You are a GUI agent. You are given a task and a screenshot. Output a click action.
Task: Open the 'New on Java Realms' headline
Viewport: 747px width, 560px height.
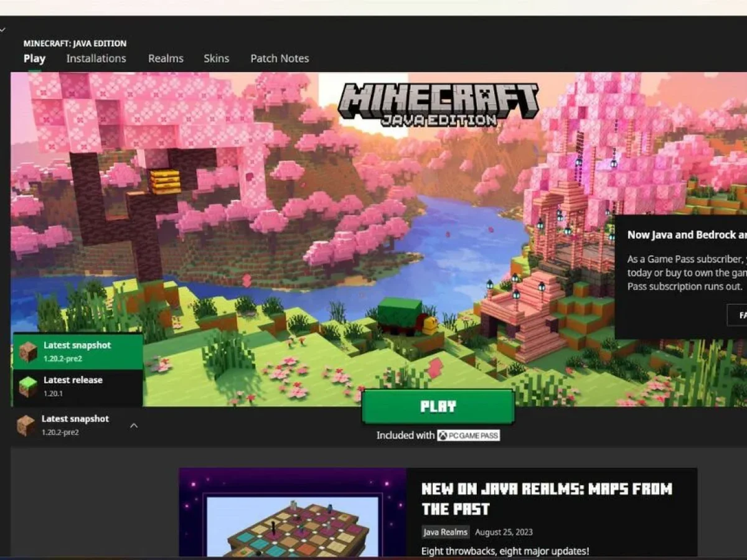tap(546, 498)
